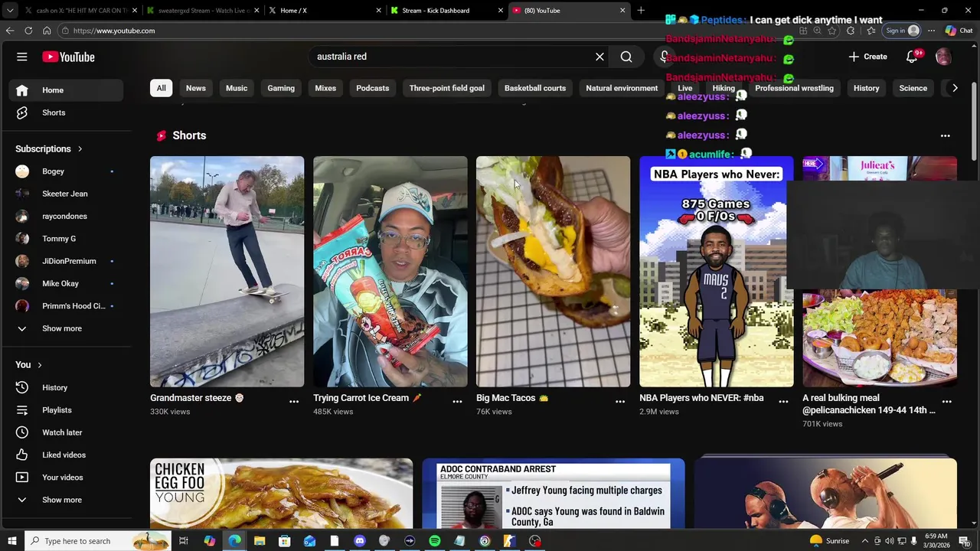
Task: Open the account avatar menu
Action: coord(943,57)
